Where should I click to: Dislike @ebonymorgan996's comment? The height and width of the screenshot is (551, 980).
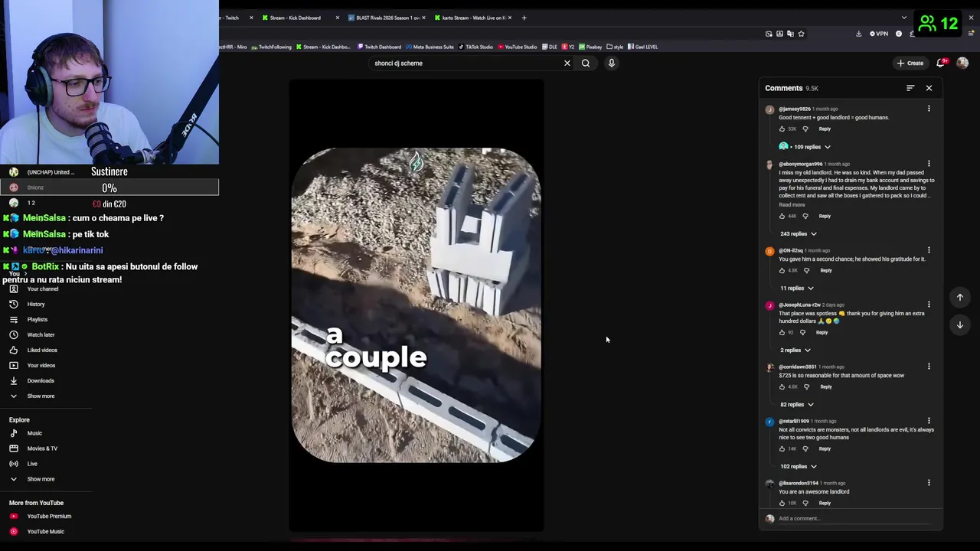[805, 216]
